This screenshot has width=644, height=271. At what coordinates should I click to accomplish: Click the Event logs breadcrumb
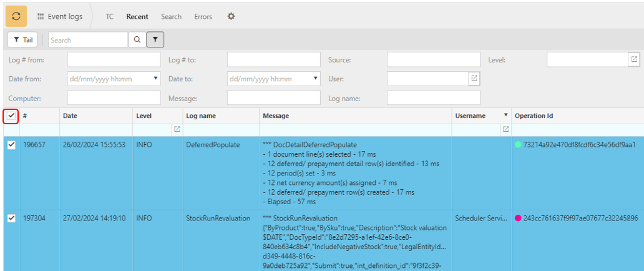click(60, 17)
